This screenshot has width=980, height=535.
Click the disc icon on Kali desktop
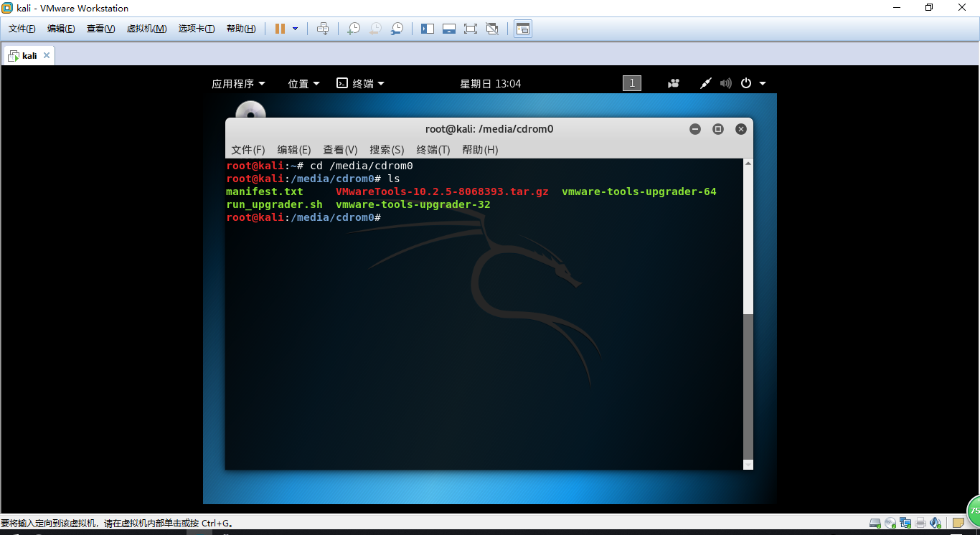[250, 111]
